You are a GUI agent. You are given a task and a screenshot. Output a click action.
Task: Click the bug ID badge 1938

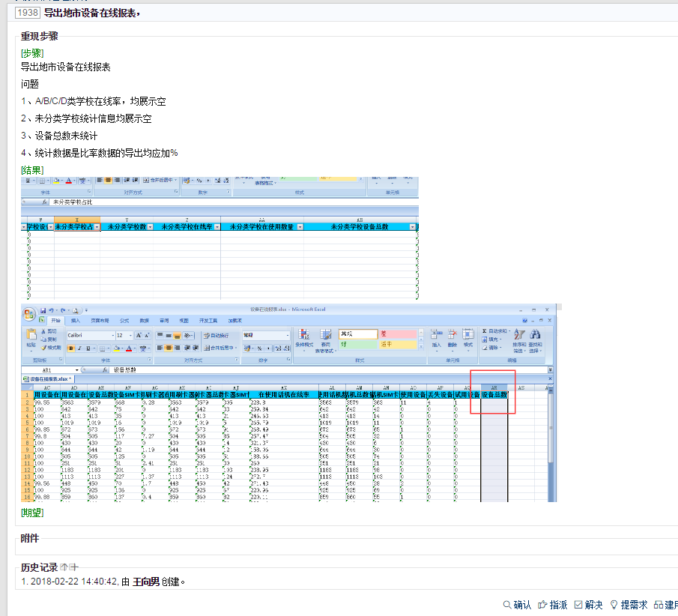click(28, 13)
